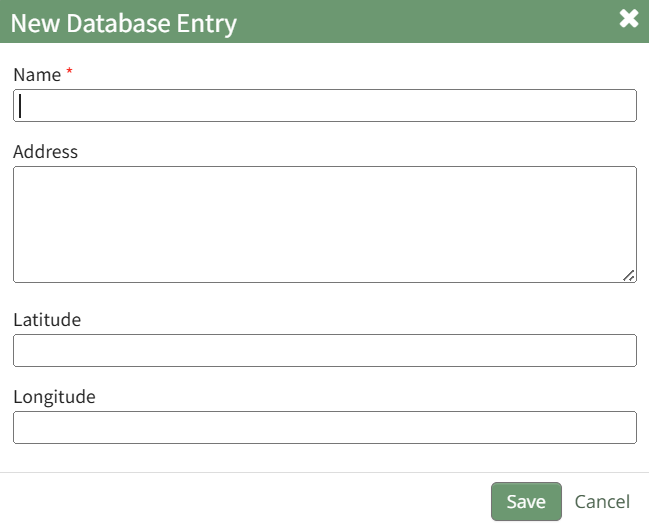This screenshot has height=532, width=649.
Task: Select the Longitude input field
Action: click(x=325, y=427)
